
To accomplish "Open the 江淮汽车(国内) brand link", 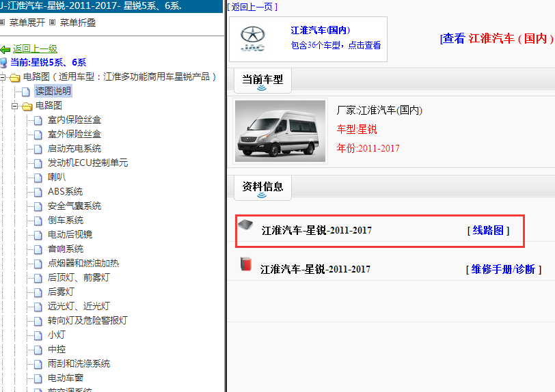I will [321, 31].
